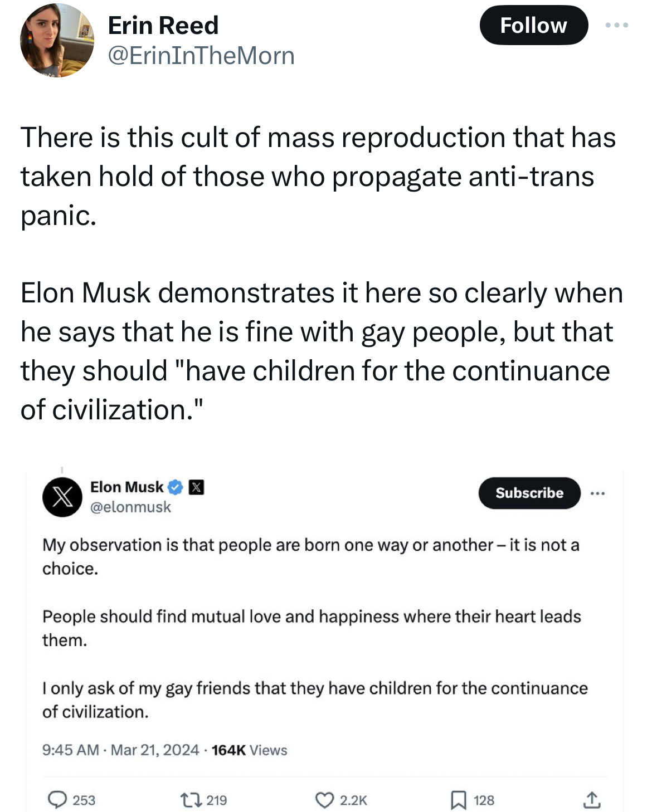
Task: Subscribe to Elon Musk
Action: [x=529, y=493]
